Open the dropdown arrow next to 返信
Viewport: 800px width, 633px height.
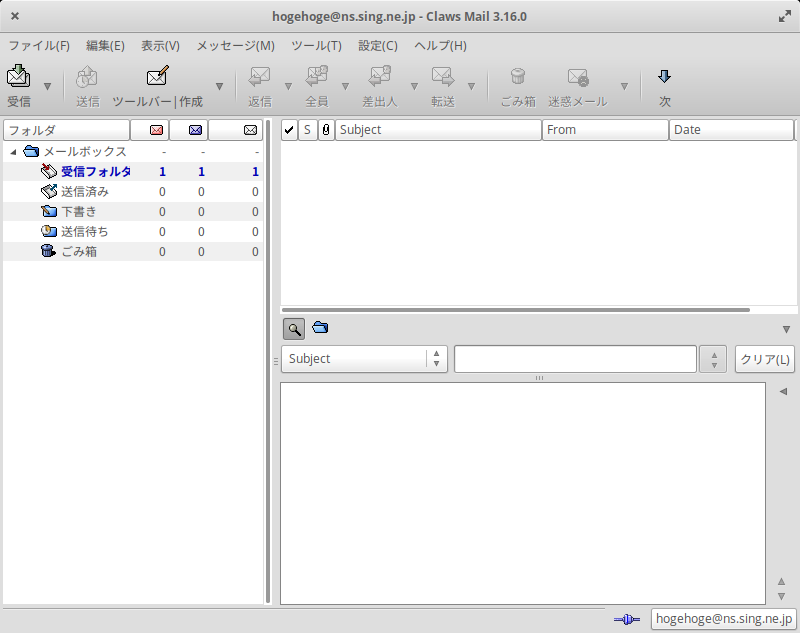(x=288, y=86)
